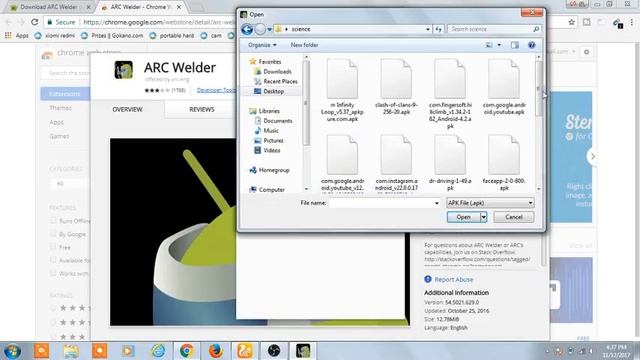The height and width of the screenshot is (360, 640).
Task: Select the com.google.android.youtube_v12 apk file
Action: click(342, 163)
